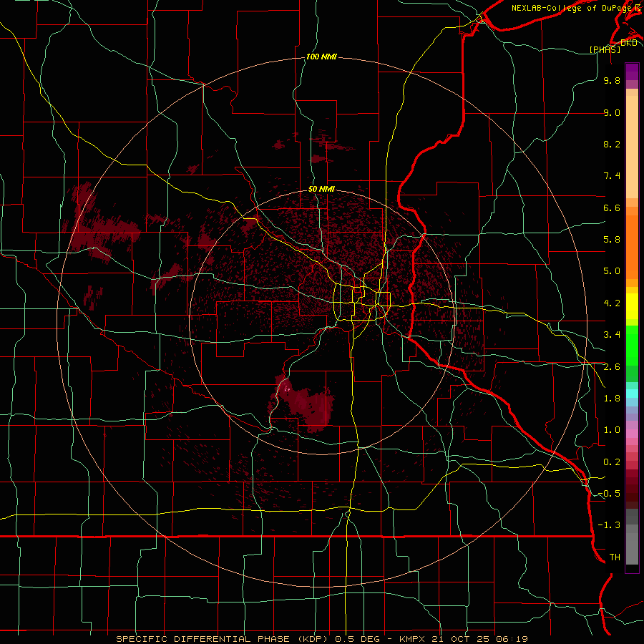Click the 4.2 value on color scale

[612, 303]
